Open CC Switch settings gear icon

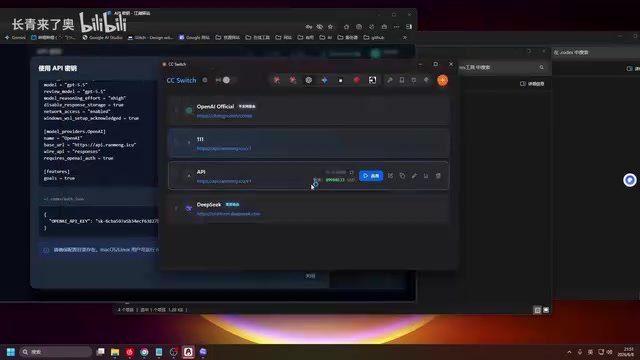click(x=205, y=80)
